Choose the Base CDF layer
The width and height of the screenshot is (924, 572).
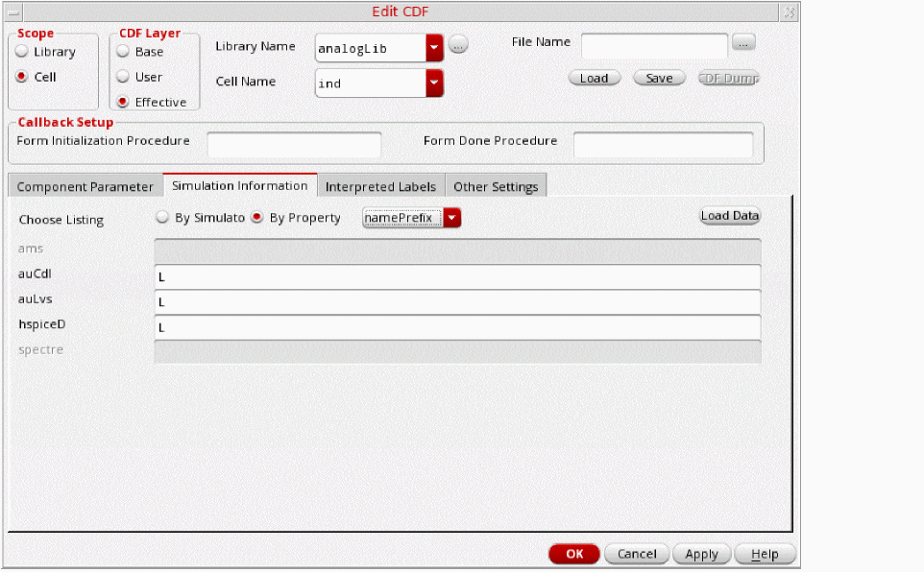tap(123, 51)
